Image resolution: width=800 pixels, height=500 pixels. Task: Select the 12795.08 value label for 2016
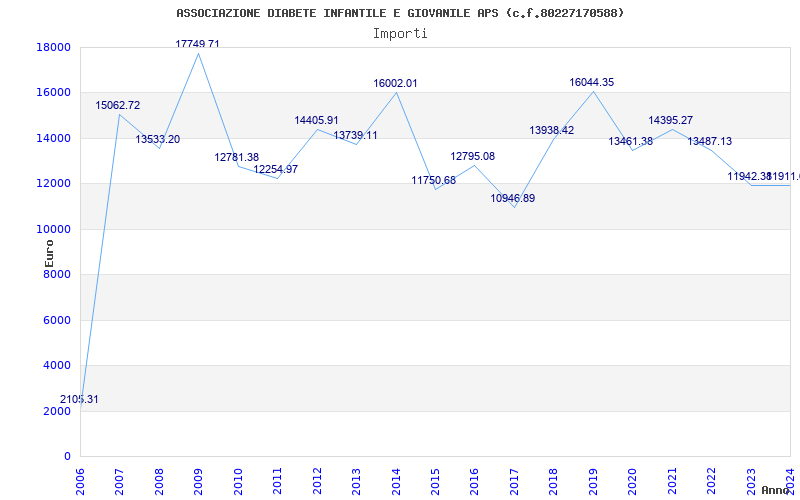[x=472, y=156]
